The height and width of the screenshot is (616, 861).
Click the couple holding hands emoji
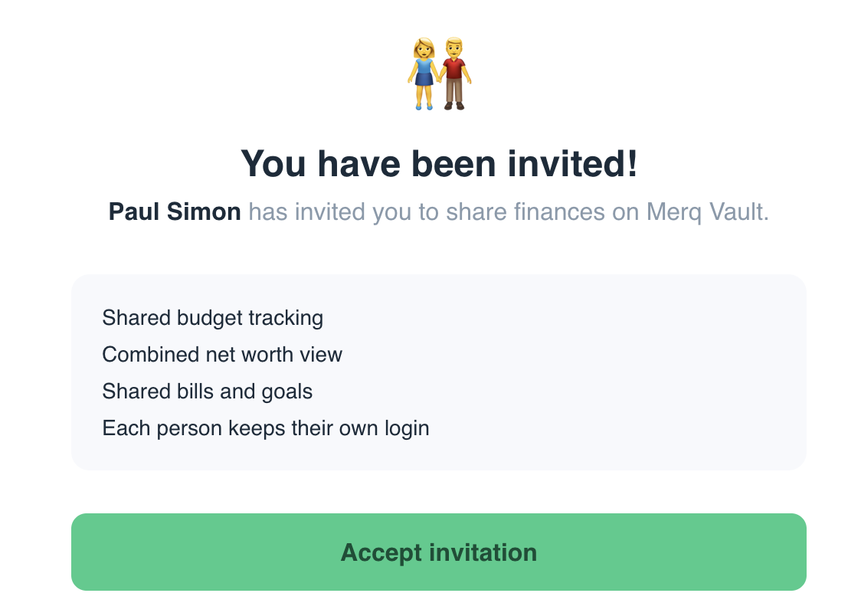439,73
